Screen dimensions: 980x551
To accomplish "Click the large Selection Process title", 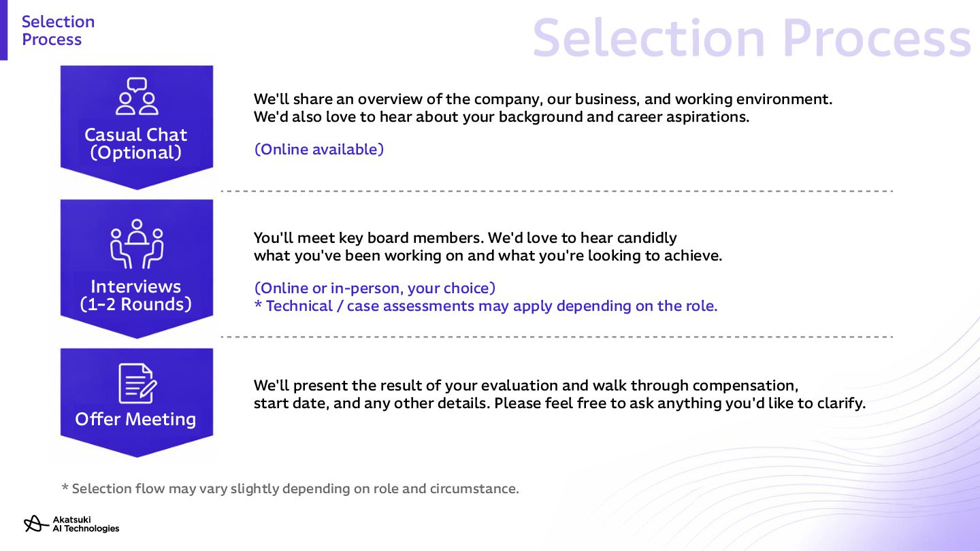I will tap(751, 38).
